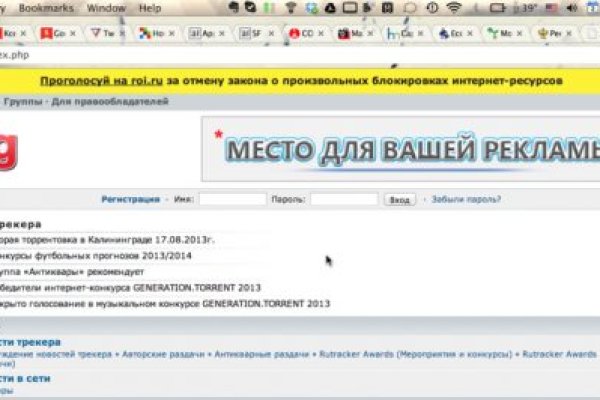Click the Имя username input field

(232, 200)
